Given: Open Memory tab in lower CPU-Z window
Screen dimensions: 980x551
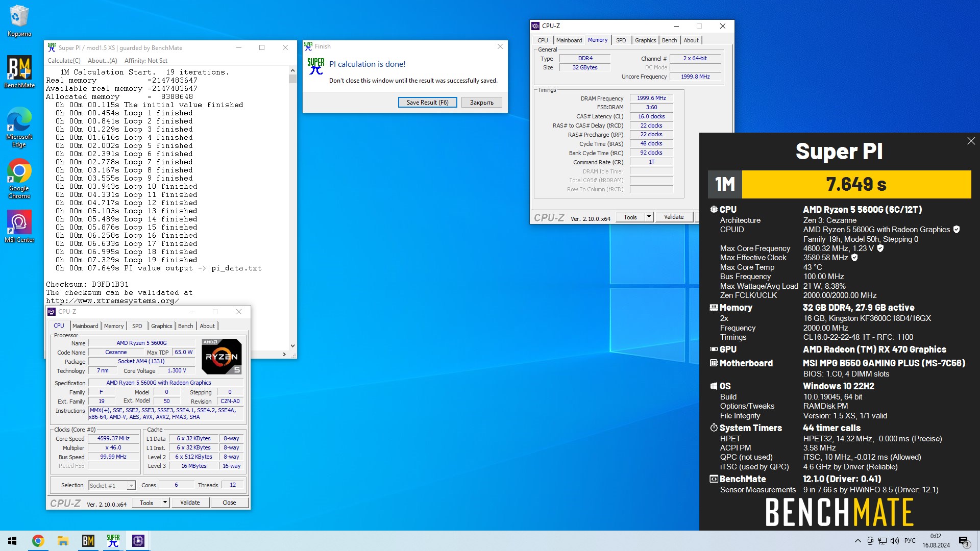Looking at the screenshot, I should (x=114, y=326).
